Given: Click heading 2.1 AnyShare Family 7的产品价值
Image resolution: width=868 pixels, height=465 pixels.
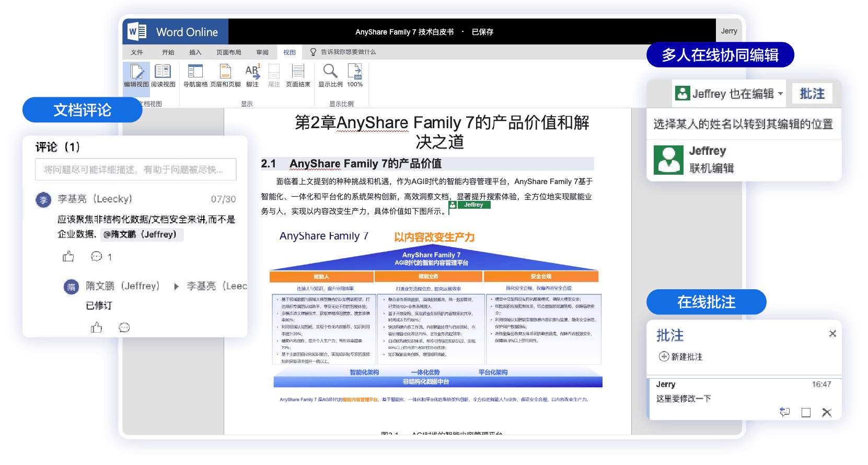Looking at the screenshot, I should 351,164.
